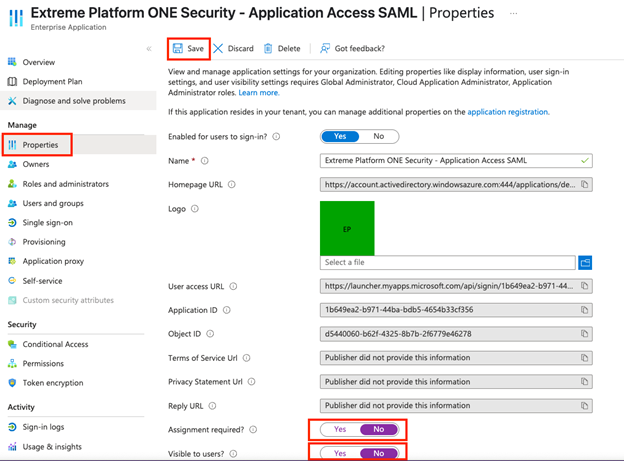Screen dimensions: 624x461
Task: Click the Provisioning icon in sidebar
Action: pos(12,242)
